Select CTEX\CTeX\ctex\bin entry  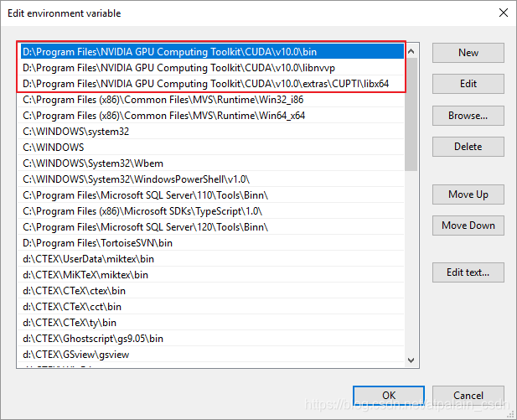212,291
